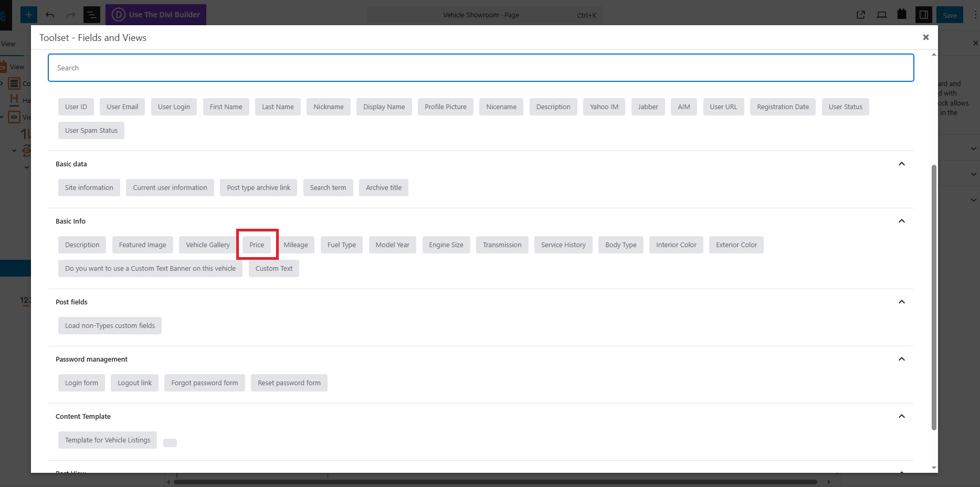Select the User Spam Status field
Viewport: 980px width, 487px height.
tap(91, 130)
